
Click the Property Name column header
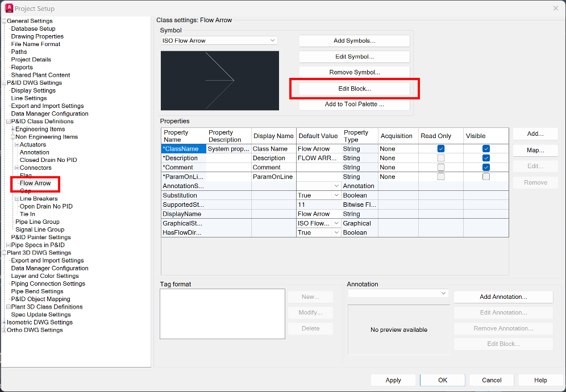184,136
